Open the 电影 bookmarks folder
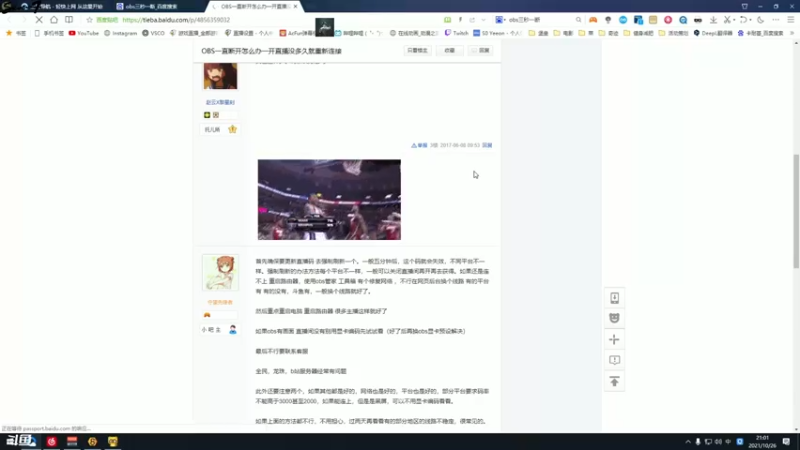Screen dimensions: 800x450 [x=563, y=33]
